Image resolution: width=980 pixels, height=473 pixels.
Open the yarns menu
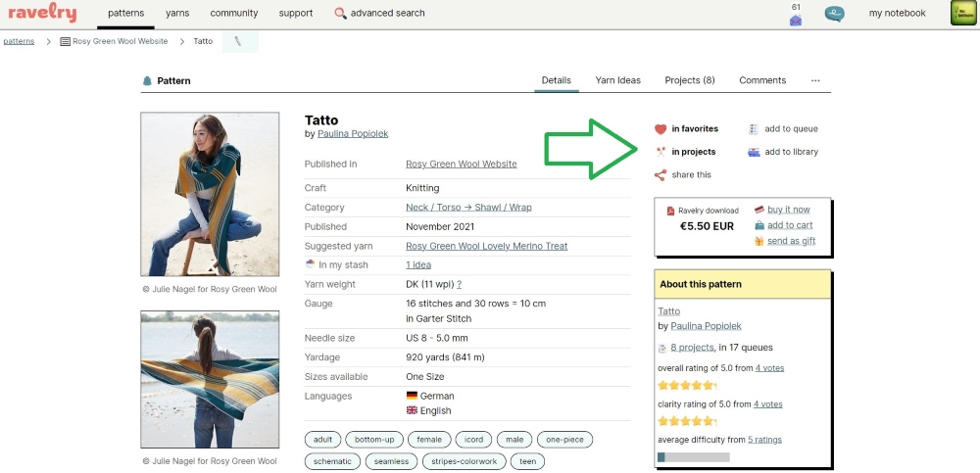pyautogui.click(x=177, y=13)
